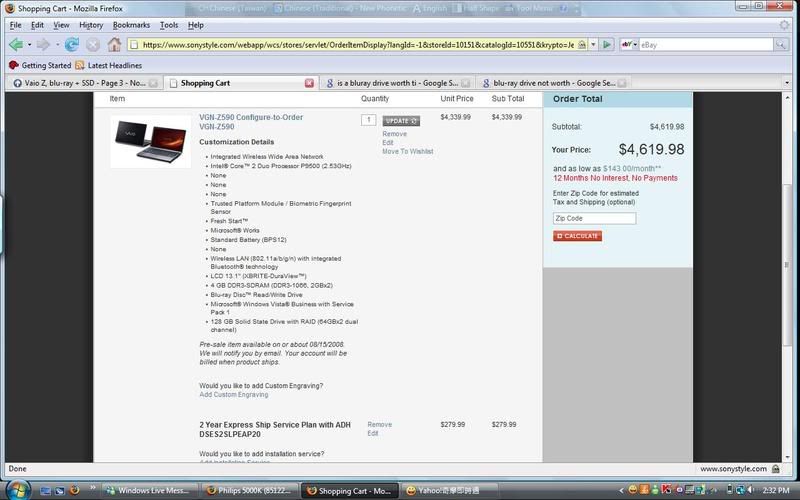Open the list all tabs dropdown
Screen dimensions: 800x500
[x=787, y=83]
